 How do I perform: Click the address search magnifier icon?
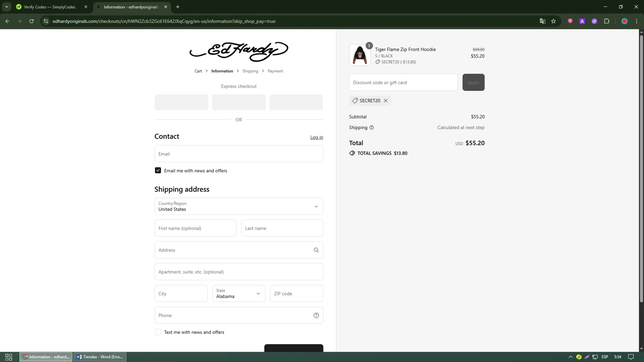click(316, 250)
